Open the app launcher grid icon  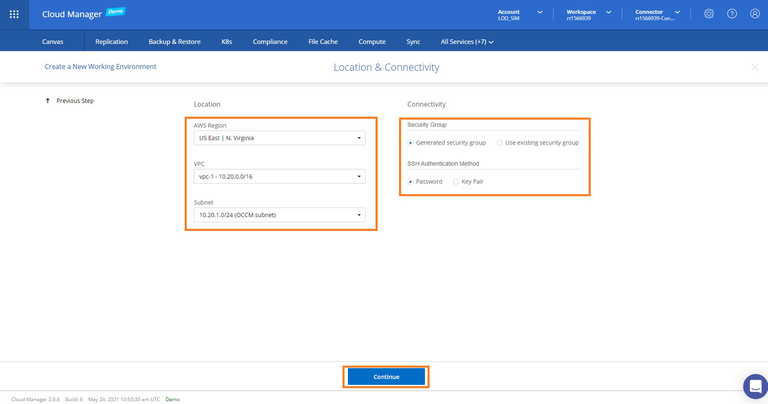(14, 14)
